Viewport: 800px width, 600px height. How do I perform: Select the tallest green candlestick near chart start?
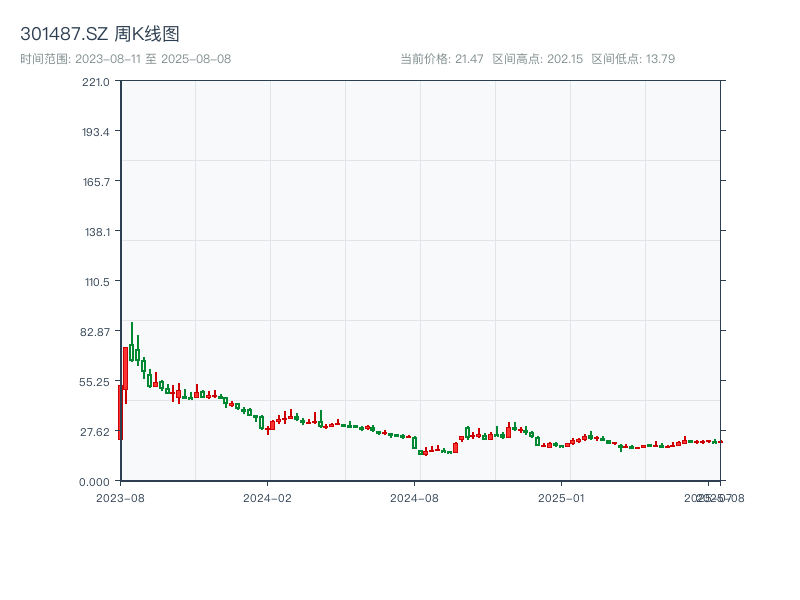pos(131,350)
